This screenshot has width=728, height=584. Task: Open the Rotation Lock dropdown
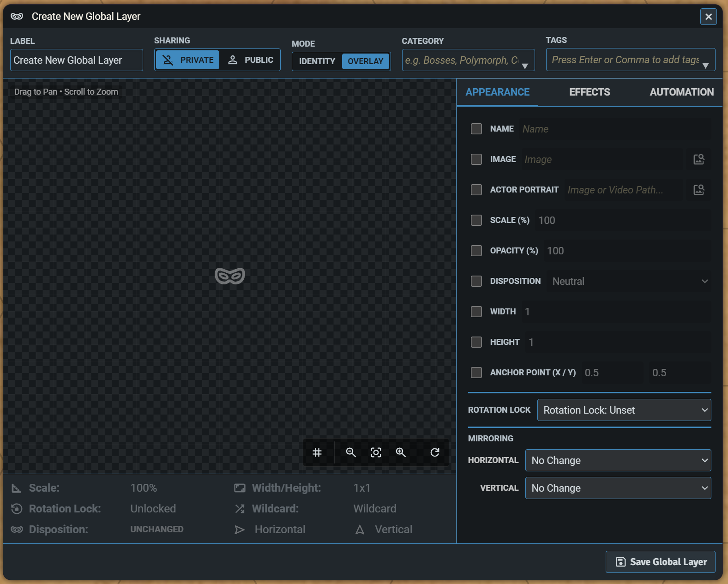pos(624,410)
